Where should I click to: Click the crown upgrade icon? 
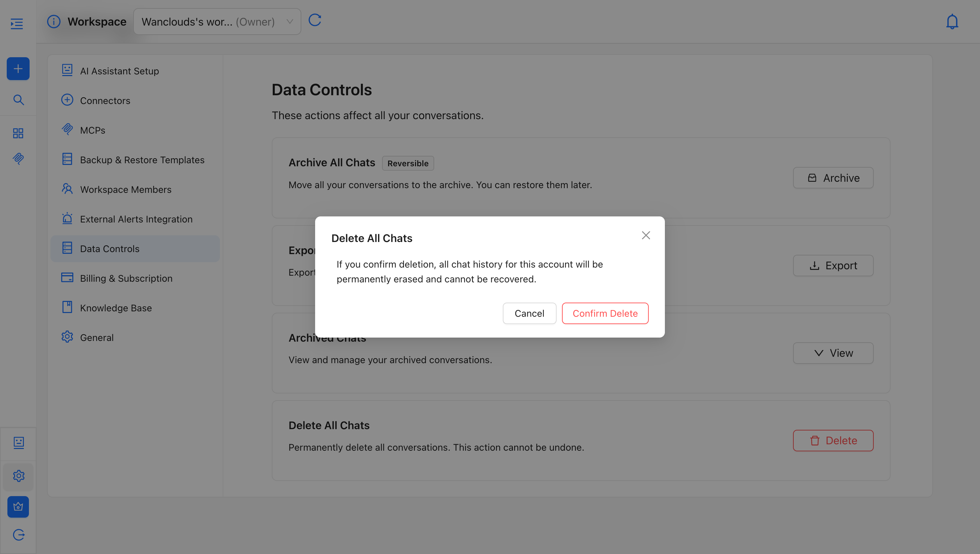(x=18, y=507)
